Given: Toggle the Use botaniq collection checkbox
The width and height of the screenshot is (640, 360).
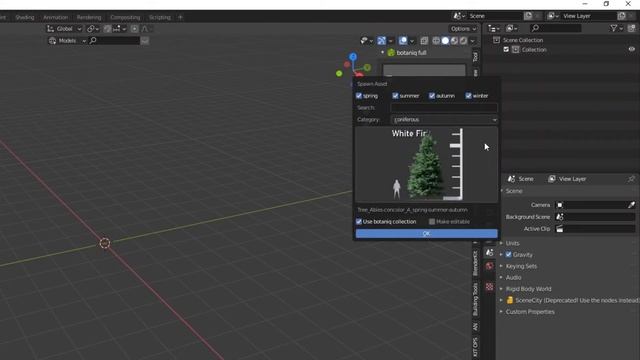Looking at the screenshot, I should pos(359,222).
